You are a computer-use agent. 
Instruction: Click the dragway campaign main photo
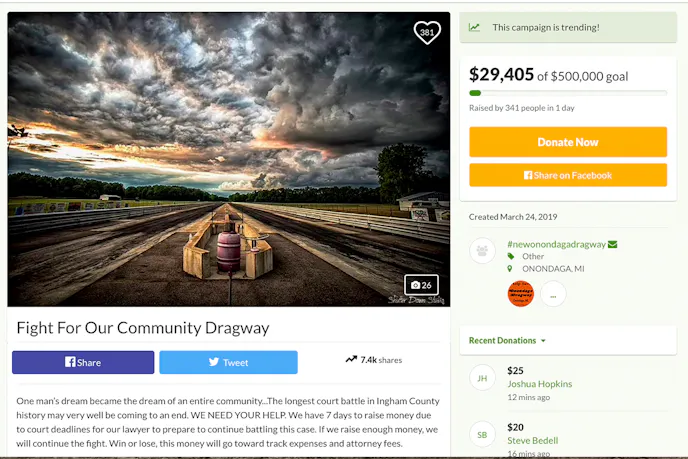228,158
